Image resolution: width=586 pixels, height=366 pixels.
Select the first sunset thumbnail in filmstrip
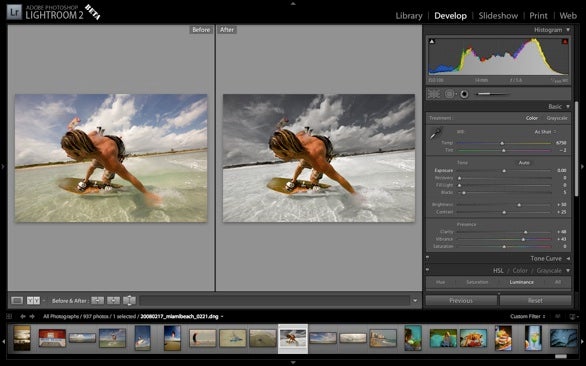tap(22, 338)
